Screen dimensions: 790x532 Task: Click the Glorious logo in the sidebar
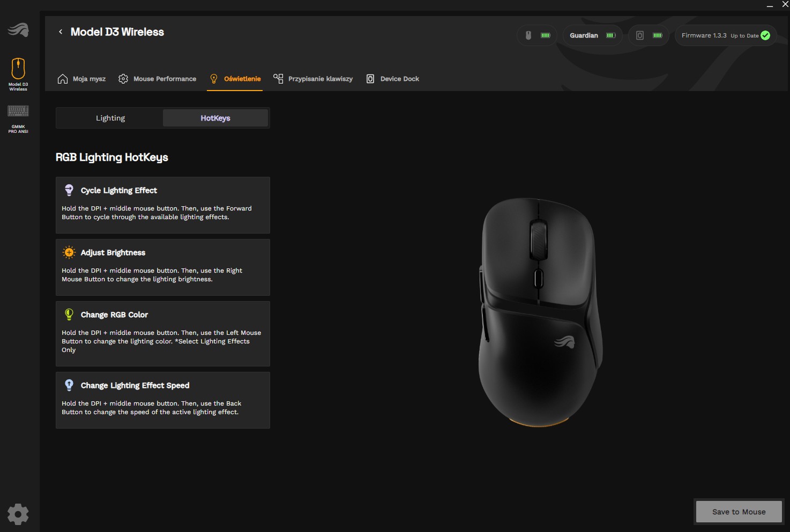pos(18,30)
